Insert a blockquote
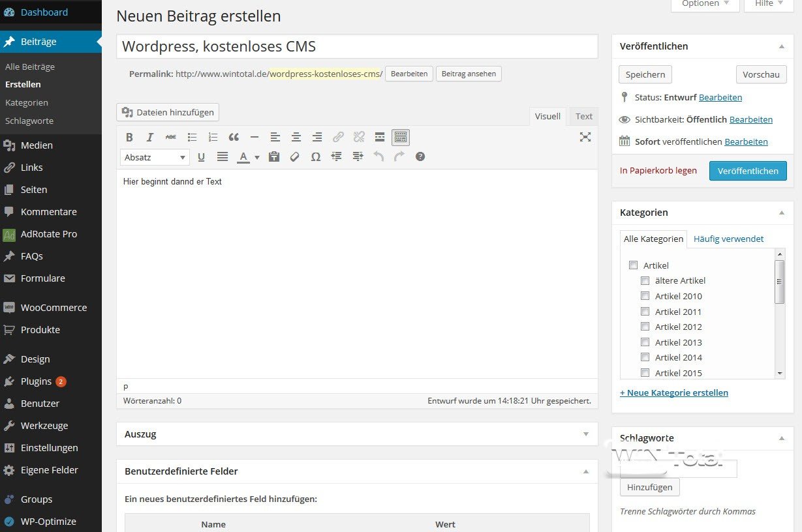The image size is (802, 532). pyautogui.click(x=234, y=137)
